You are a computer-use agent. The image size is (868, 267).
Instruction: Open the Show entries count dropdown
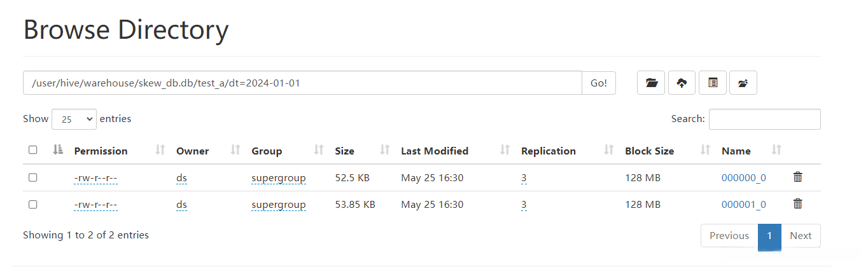point(74,119)
